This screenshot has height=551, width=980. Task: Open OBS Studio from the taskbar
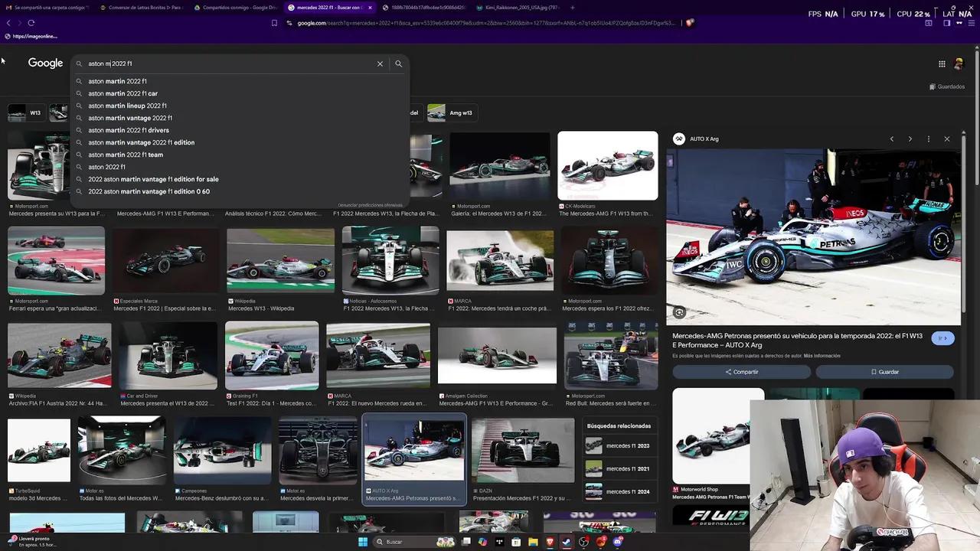click(583, 542)
